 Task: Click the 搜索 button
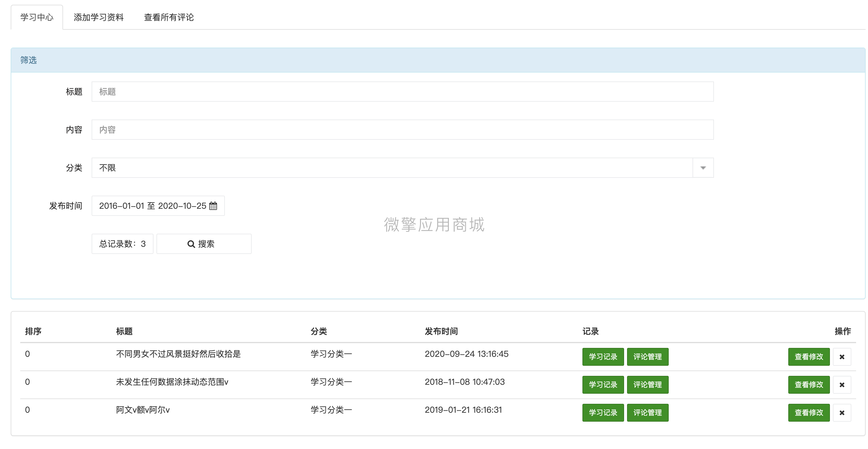[204, 244]
